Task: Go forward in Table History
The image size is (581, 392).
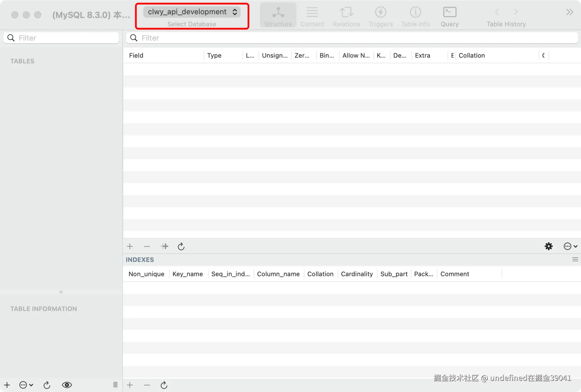Action: 516,12
